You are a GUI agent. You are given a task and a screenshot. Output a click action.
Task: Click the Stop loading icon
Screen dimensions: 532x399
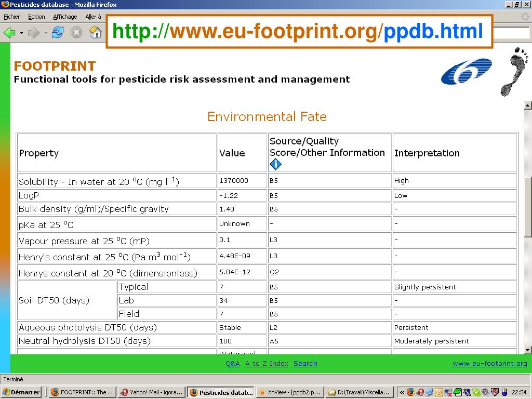(76, 33)
